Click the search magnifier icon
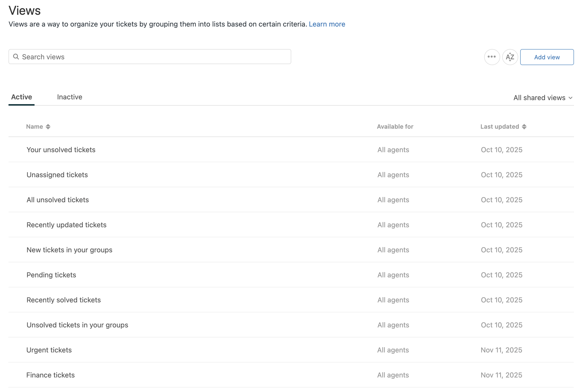This screenshot has height=391, width=588. tap(16, 57)
